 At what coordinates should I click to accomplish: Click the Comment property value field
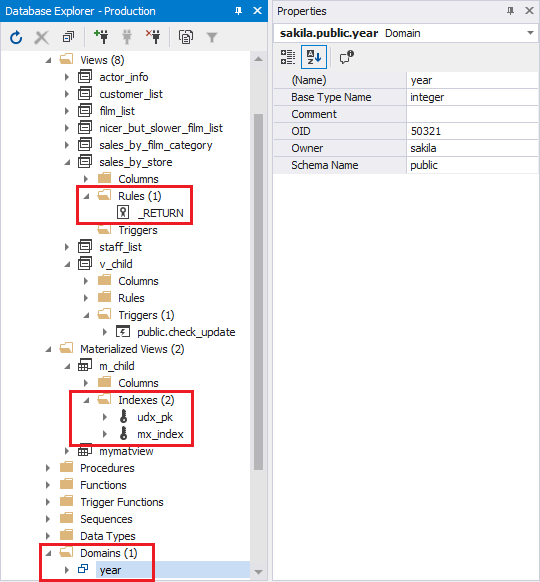coord(473,114)
